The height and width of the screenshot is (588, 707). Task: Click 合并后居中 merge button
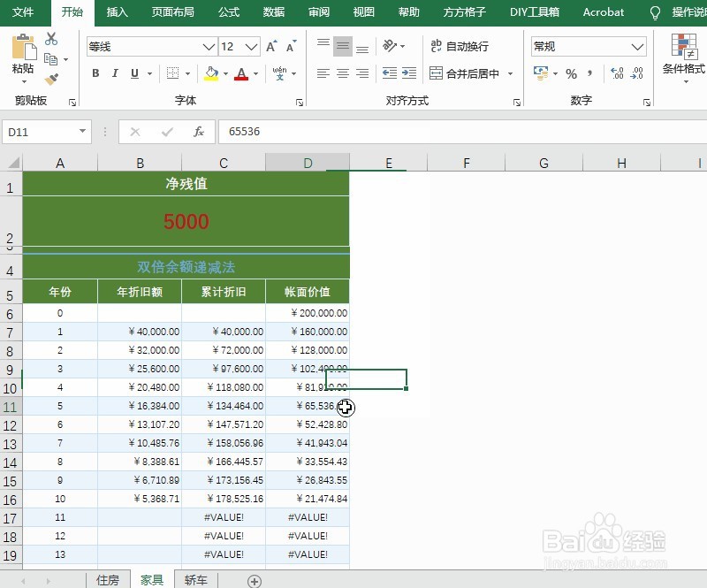click(x=465, y=73)
